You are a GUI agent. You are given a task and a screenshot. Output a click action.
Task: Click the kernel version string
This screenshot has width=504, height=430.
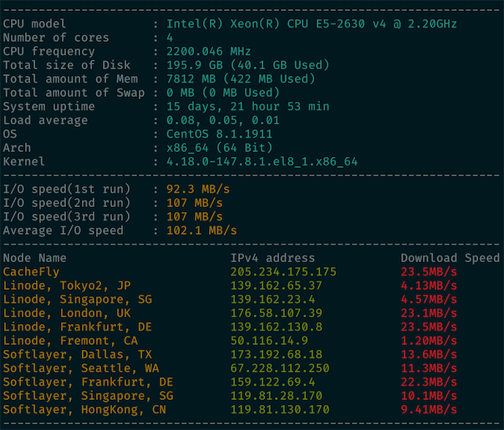point(262,161)
